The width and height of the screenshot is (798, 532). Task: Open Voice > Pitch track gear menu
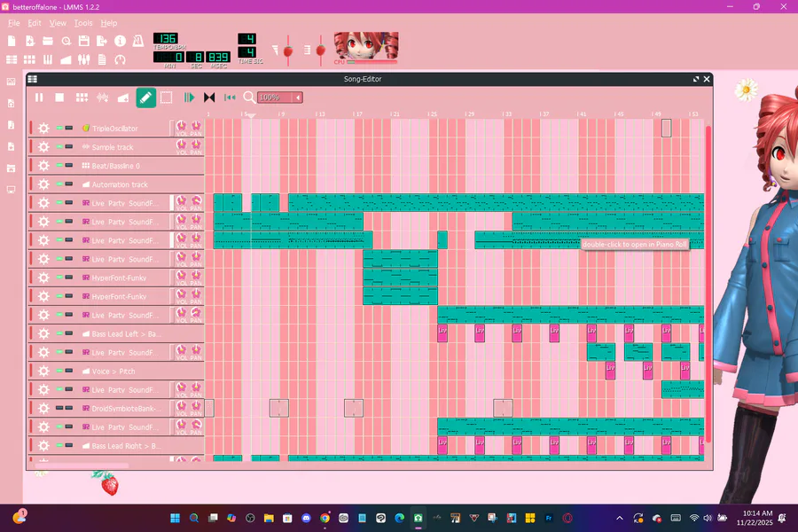[43, 372]
